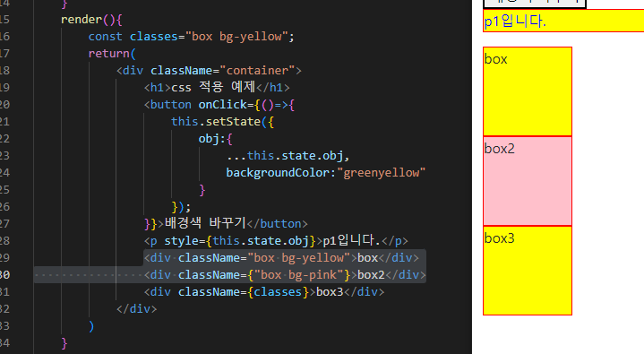Click 'this.setState' in the code
This screenshot has height=354, width=644.
(x=216, y=122)
